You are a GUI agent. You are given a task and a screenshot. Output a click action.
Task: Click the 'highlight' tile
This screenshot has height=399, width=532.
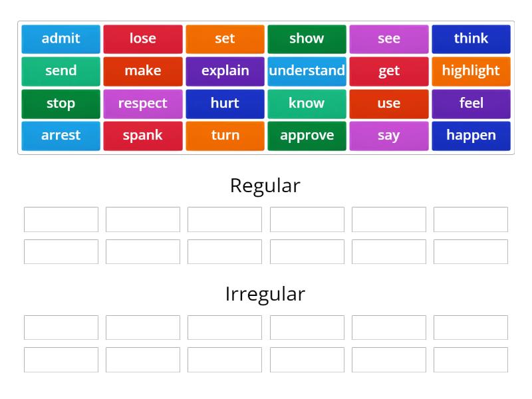[x=471, y=71]
